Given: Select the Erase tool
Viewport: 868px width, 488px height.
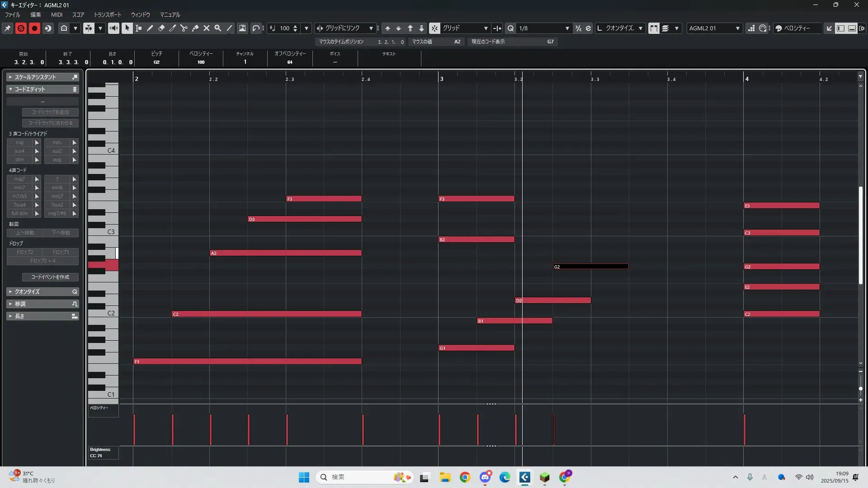Looking at the screenshot, I should tap(161, 28).
